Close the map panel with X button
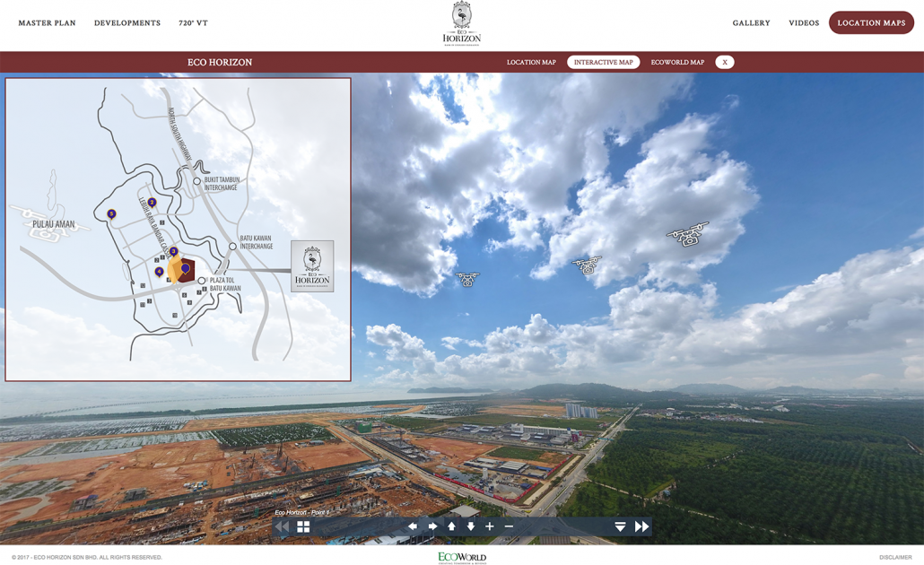Image resolution: width=924 pixels, height=565 pixels. 725,62
